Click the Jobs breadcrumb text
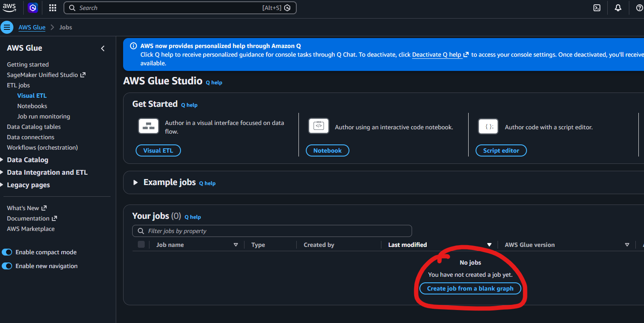The height and width of the screenshot is (323, 644). pos(66,27)
